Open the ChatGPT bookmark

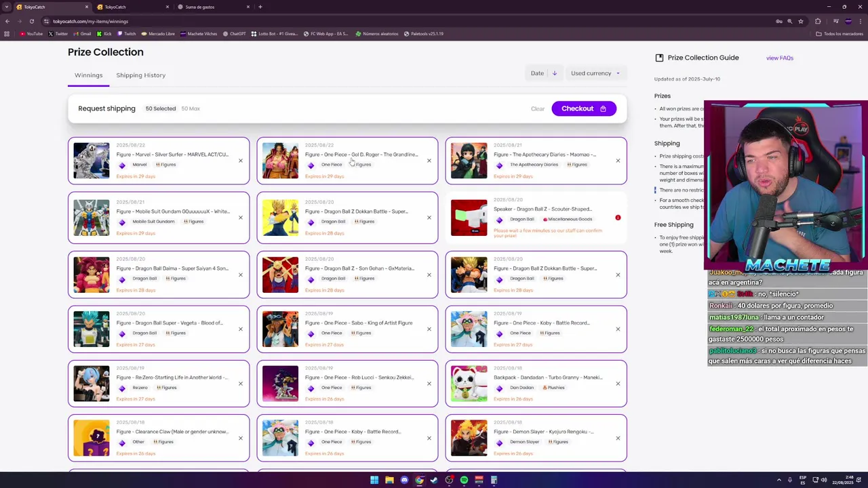coord(234,33)
